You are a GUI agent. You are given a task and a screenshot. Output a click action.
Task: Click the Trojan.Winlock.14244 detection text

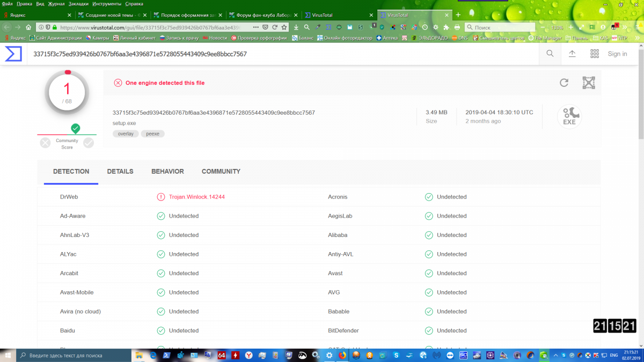pyautogui.click(x=196, y=197)
